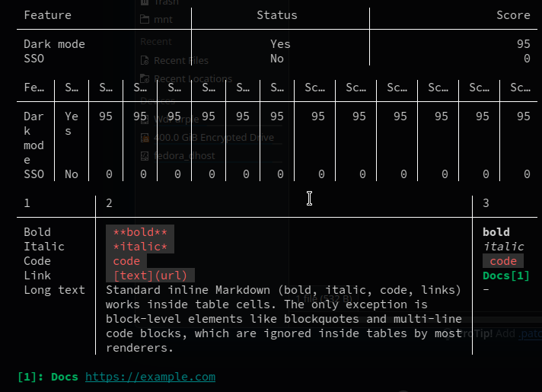Open the https://example.com link

click(x=151, y=377)
